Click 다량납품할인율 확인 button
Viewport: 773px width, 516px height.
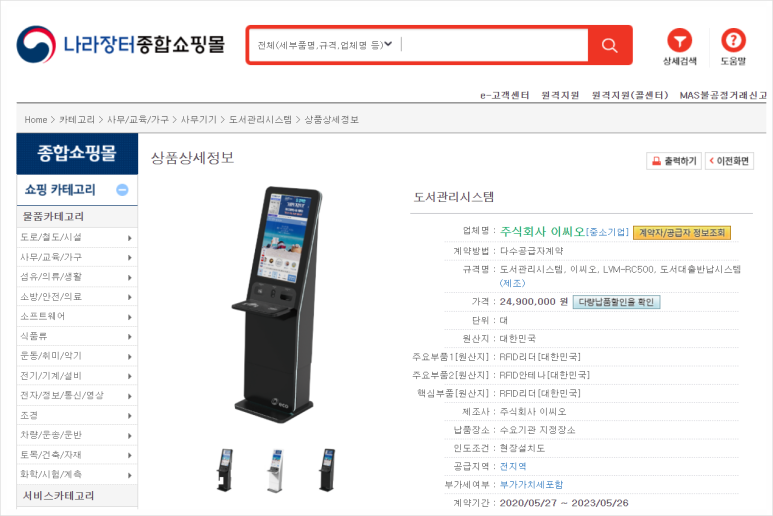pos(616,302)
